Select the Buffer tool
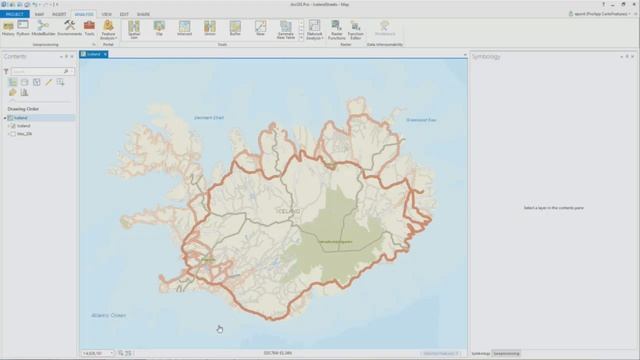The image size is (640, 360). point(235,29)
